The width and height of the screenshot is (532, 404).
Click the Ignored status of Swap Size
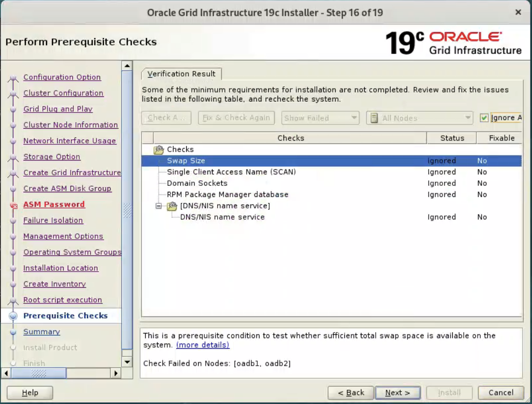click(x=441, y=160)
